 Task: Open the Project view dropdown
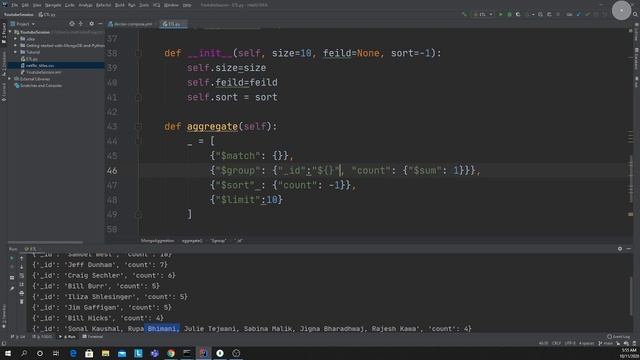[23, 24]
